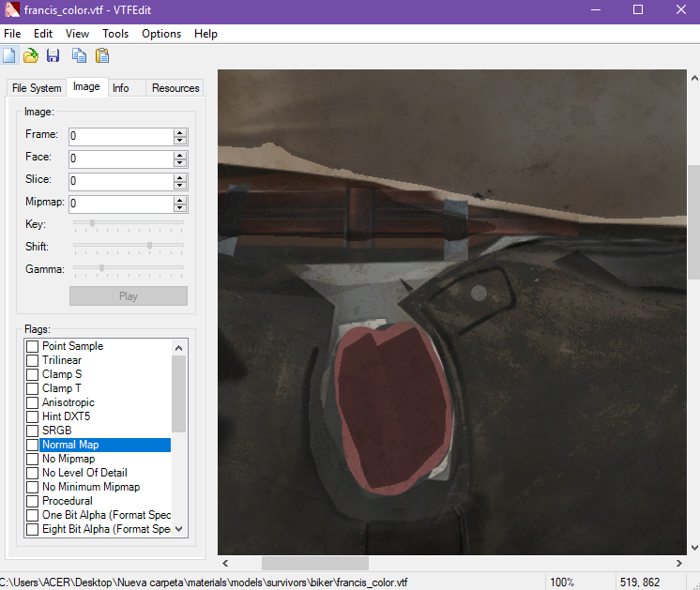This screenshot has width=700, height=590.
Task: Click the New file toolbar icon
Action: coord(9,55)
